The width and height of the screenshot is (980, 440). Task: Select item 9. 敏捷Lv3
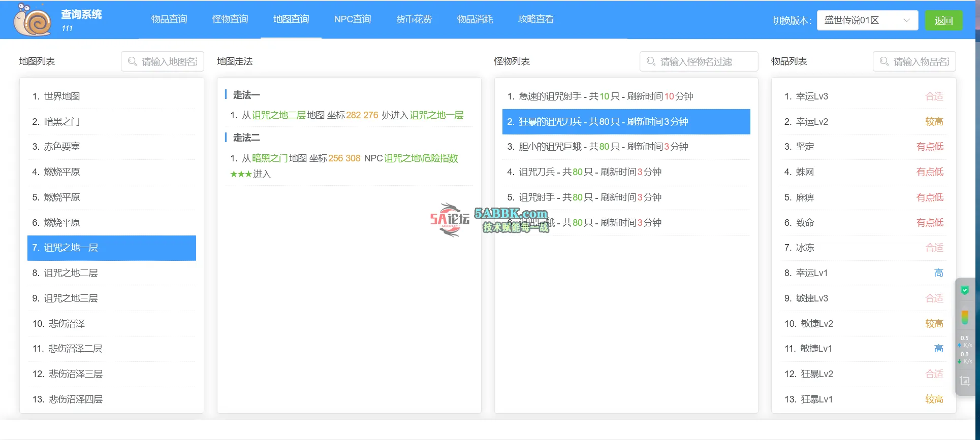(864, 298)
